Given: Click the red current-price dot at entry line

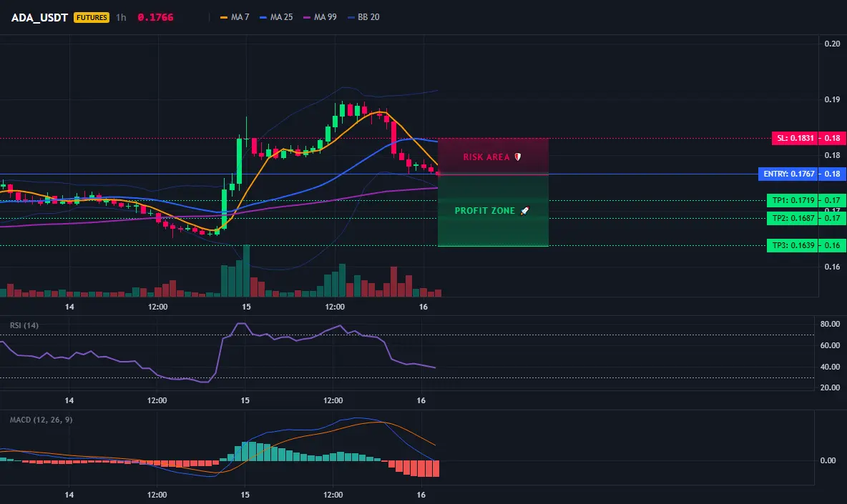Looking at the screenshot, I should (x=438, y=174).
